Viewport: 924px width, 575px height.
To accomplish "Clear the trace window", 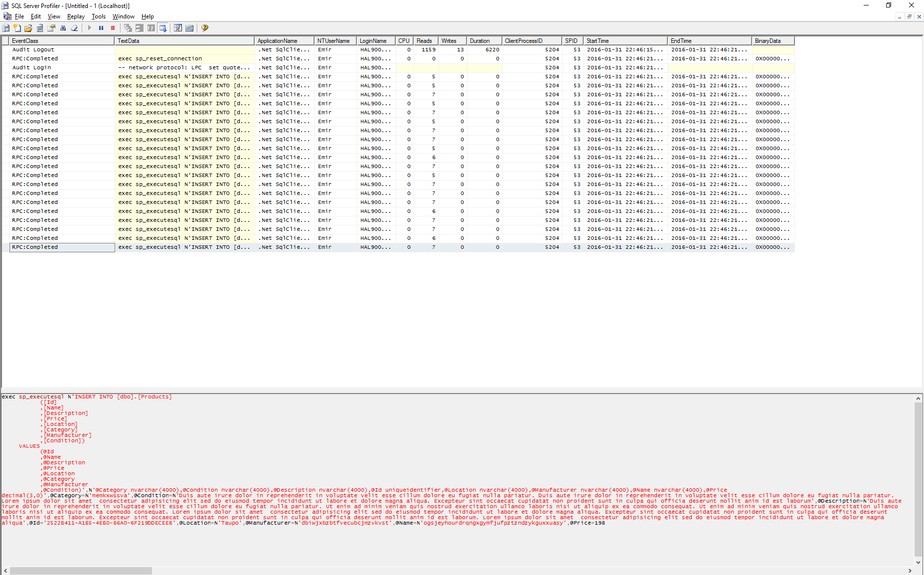I will tap(74, 28).
